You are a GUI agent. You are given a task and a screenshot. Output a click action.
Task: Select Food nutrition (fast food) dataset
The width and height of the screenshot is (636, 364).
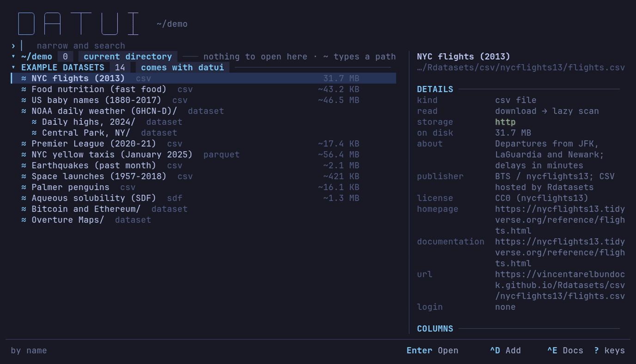tap(203, 89)
